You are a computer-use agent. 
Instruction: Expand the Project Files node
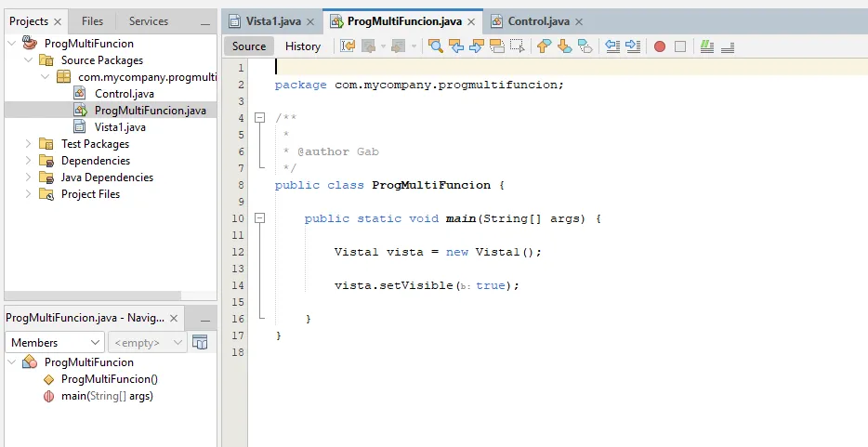pyautogui.click(x=29, y=193)
